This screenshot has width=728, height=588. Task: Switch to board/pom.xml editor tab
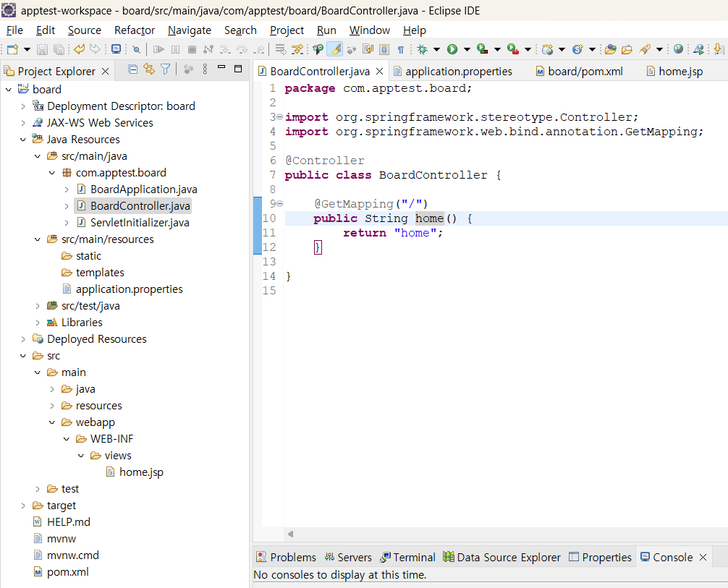(x=580, y=72)
